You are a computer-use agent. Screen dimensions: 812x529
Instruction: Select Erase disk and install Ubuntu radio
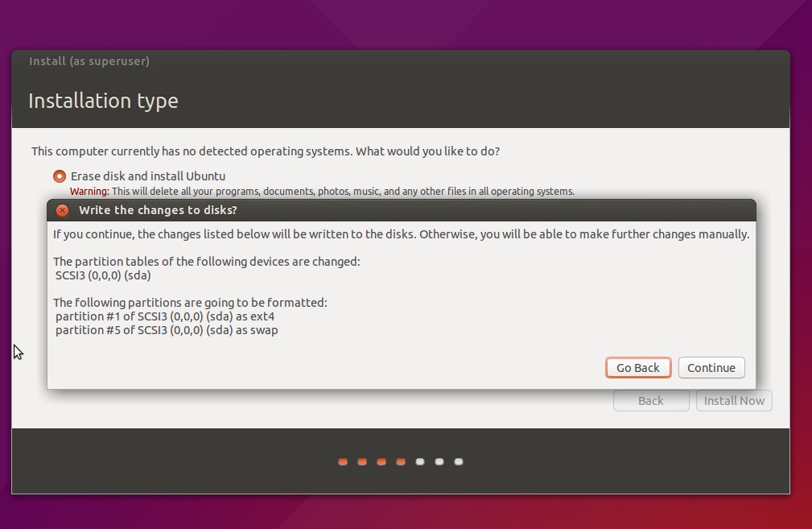[60, 176]
